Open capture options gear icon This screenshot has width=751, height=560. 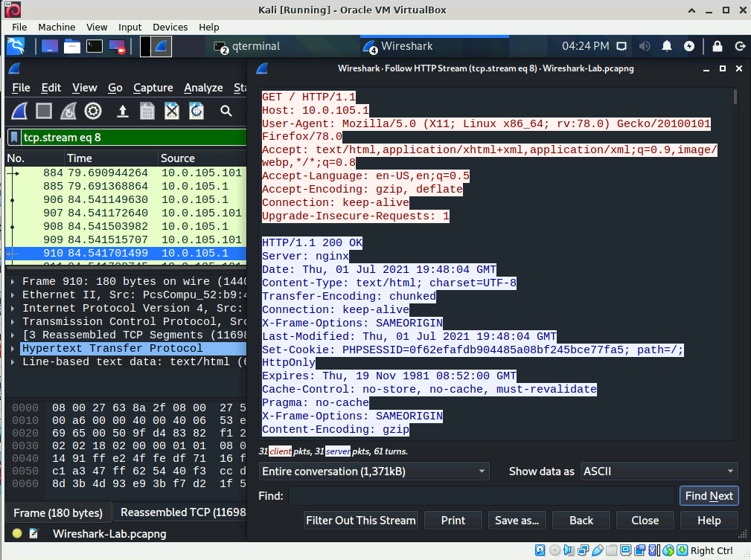[x=93, y=111]
